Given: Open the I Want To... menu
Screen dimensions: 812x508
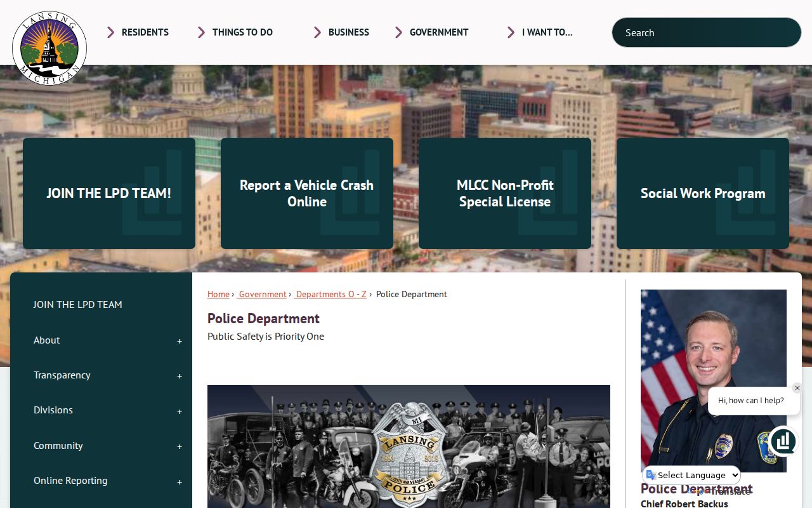Looking at the screenshot, I should coord(547,32).
